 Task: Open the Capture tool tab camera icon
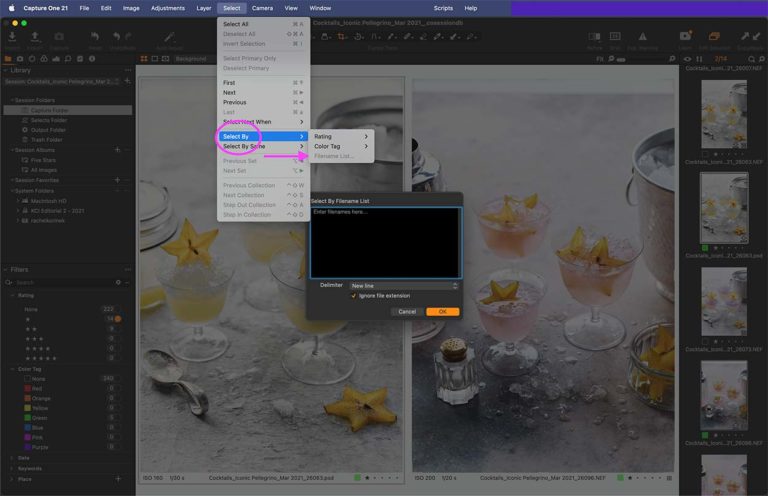tap(20, 59)
